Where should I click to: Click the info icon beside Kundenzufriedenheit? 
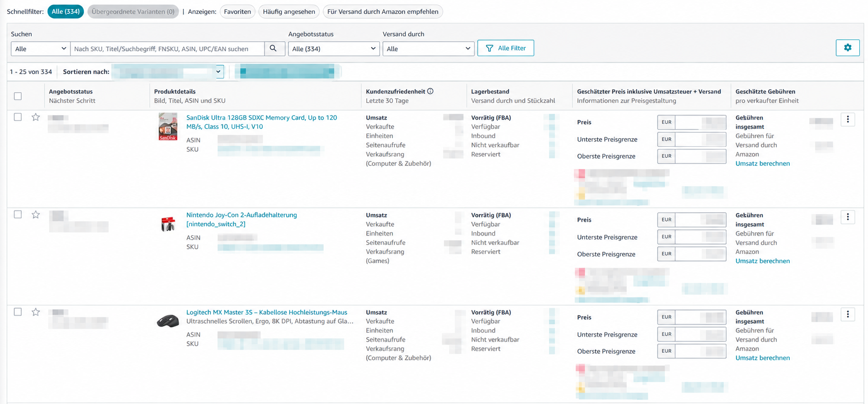(431, 91)
